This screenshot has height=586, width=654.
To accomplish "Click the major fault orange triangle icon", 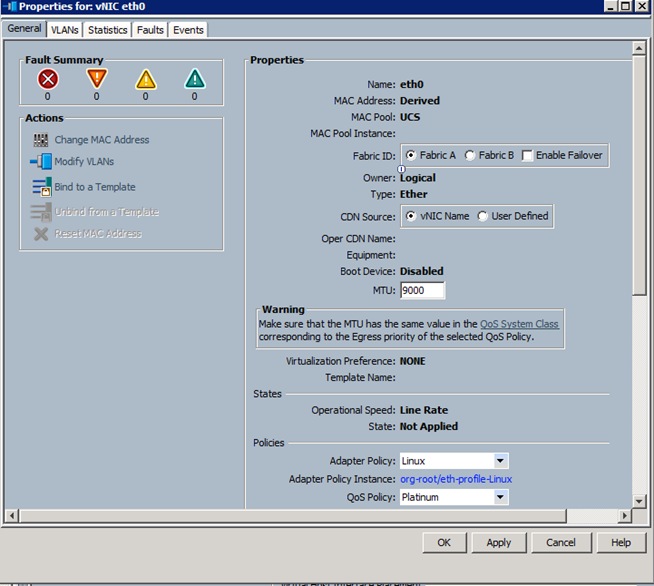I will (97, 78).
